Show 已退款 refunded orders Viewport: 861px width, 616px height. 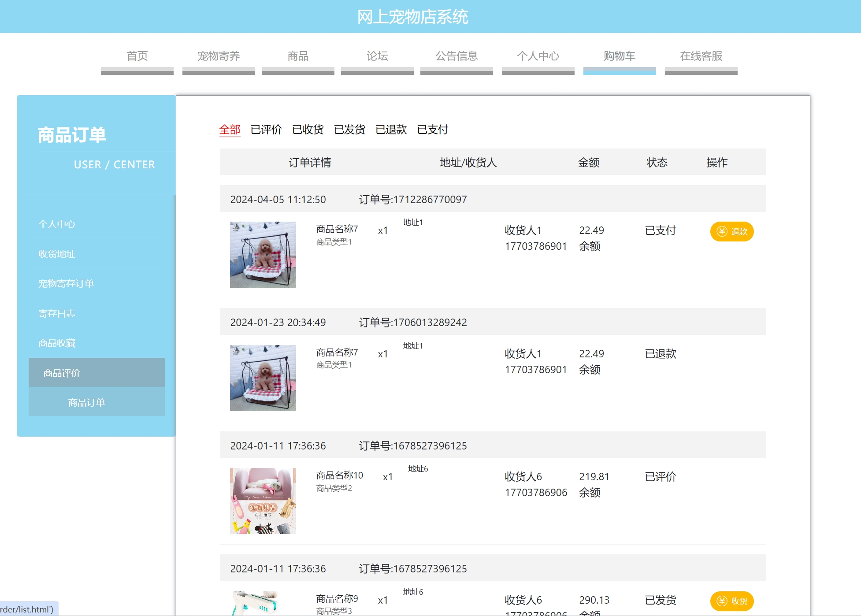391,130
